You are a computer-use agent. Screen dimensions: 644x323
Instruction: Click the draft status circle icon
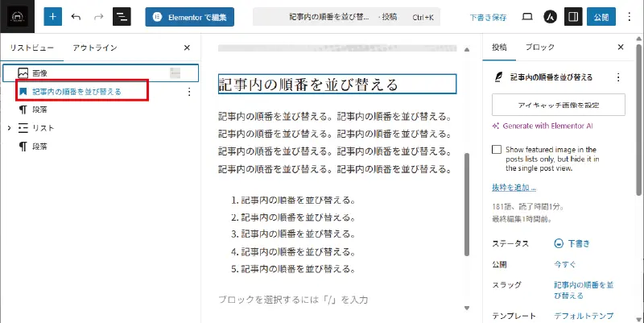tap(559, 243)
